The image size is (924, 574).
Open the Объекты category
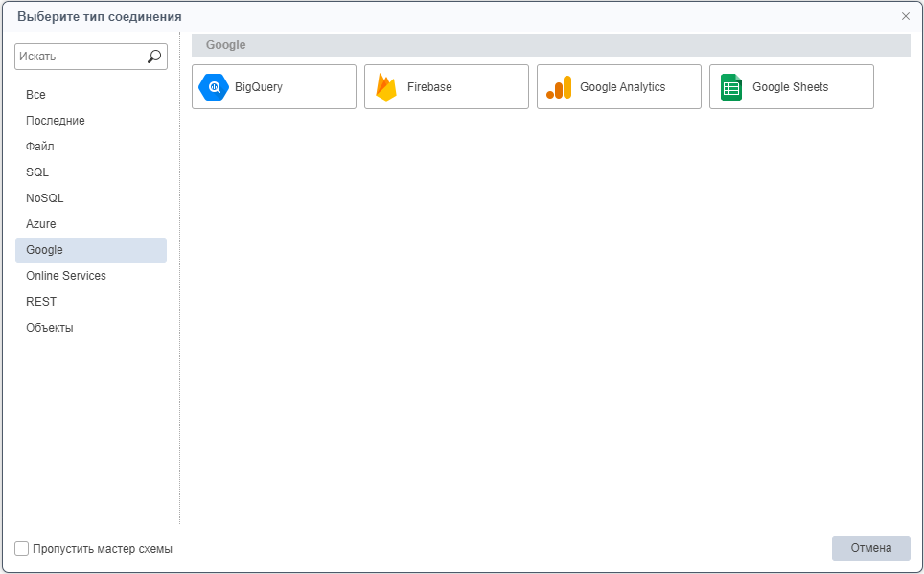tap(50, 328)
